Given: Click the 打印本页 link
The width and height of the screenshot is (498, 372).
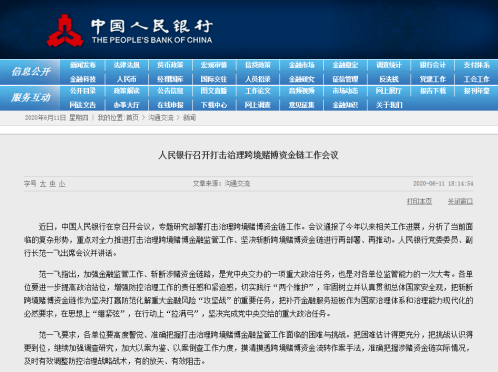Looking at the screenshot, I should (419, 201).
